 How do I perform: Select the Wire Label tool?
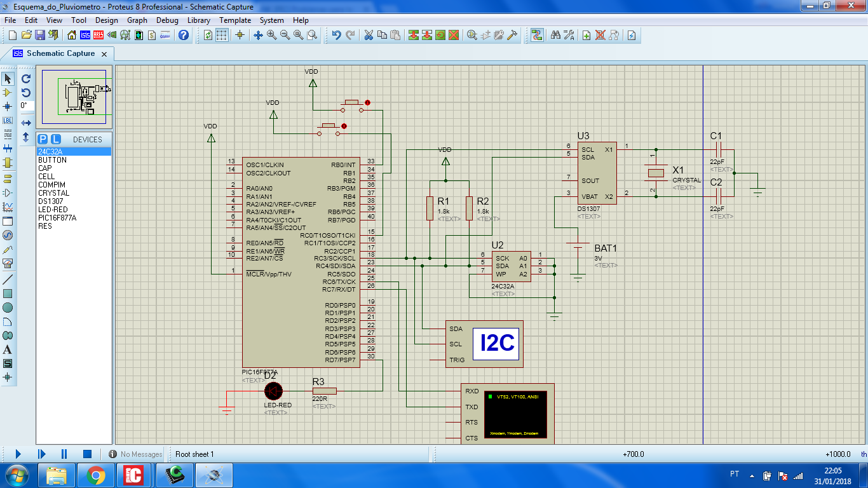[x=8, y=120]
